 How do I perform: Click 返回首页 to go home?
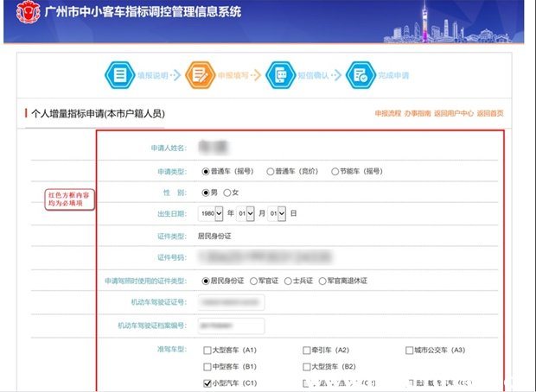(x=489, y=113)
